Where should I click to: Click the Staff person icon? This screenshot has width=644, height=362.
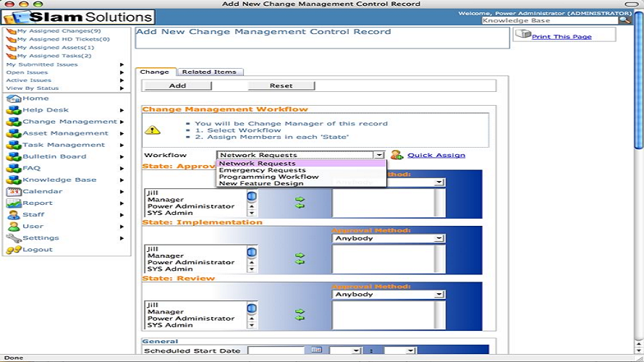pyautogui.click(x=14, y=214)
